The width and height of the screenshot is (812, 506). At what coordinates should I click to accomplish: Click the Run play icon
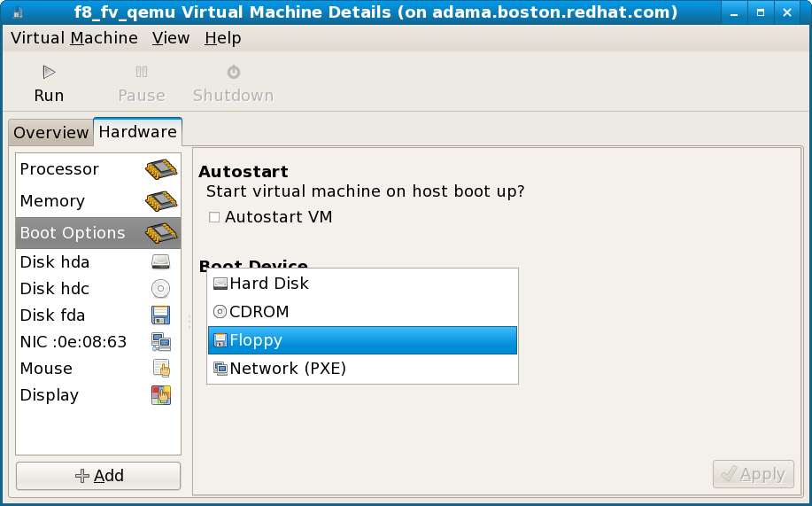49,72
